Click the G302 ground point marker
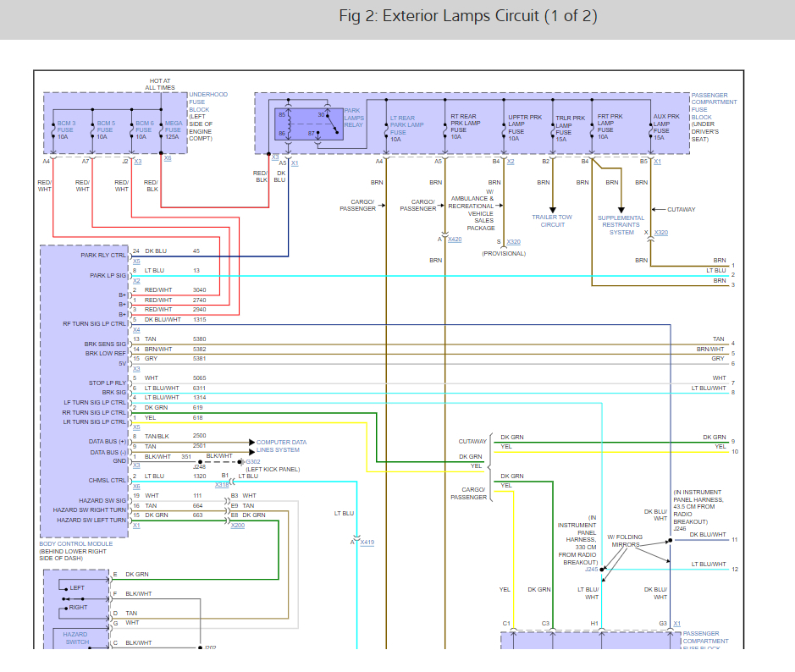 point(253,462)
